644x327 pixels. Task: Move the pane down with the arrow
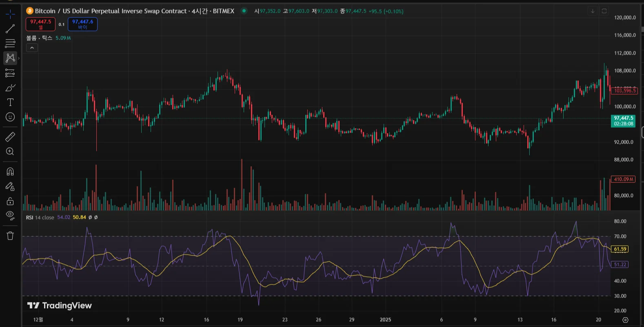(593, 11)
